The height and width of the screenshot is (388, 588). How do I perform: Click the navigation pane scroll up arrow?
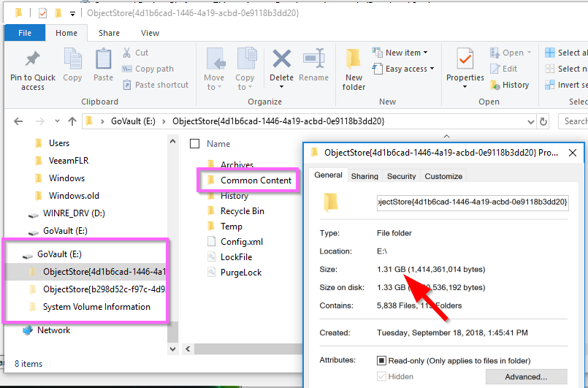click(x=172, y=142)
